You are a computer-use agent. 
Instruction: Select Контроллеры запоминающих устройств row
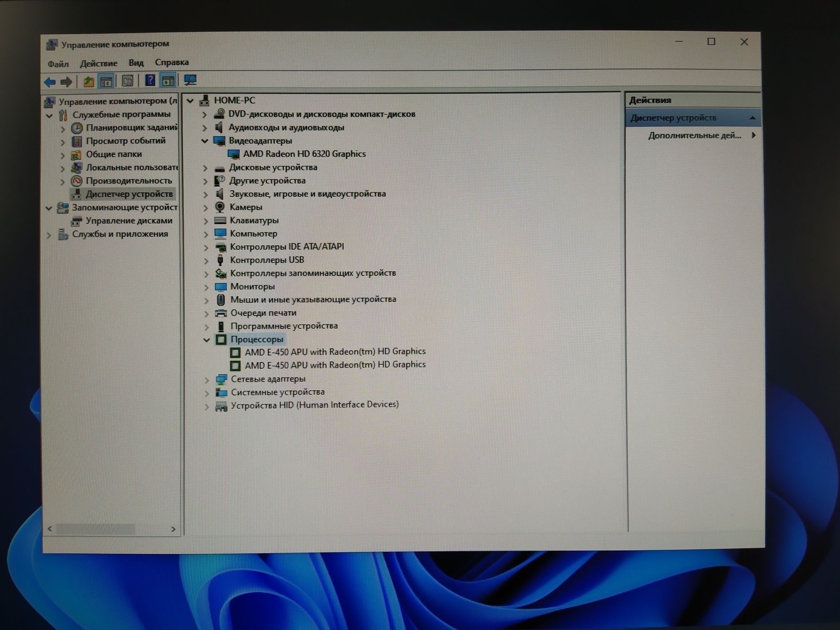click(313, 273)
